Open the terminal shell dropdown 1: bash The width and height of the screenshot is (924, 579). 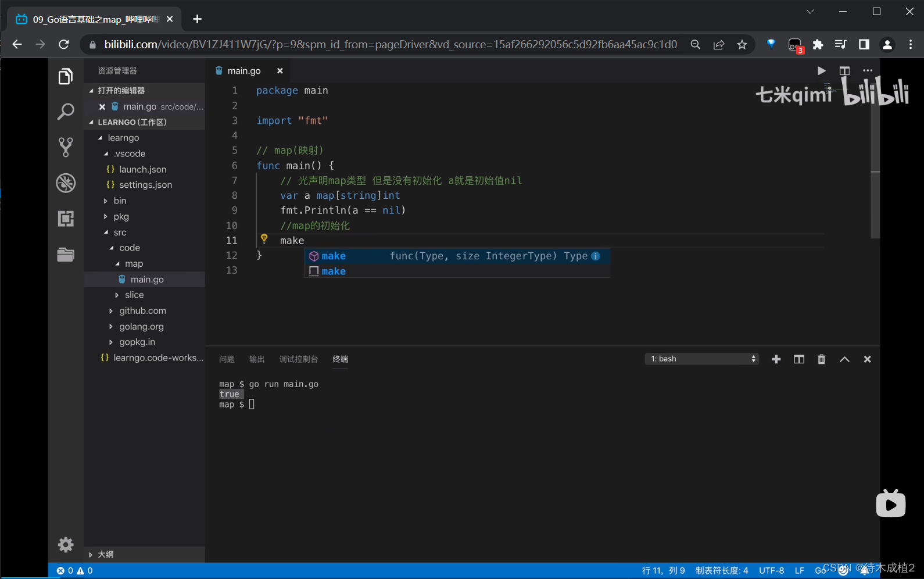[702, 359]
